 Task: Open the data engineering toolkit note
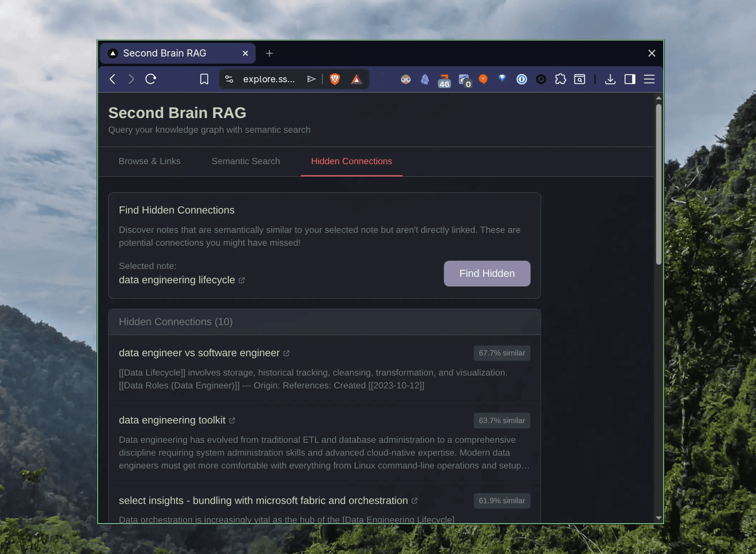(172, 420)
